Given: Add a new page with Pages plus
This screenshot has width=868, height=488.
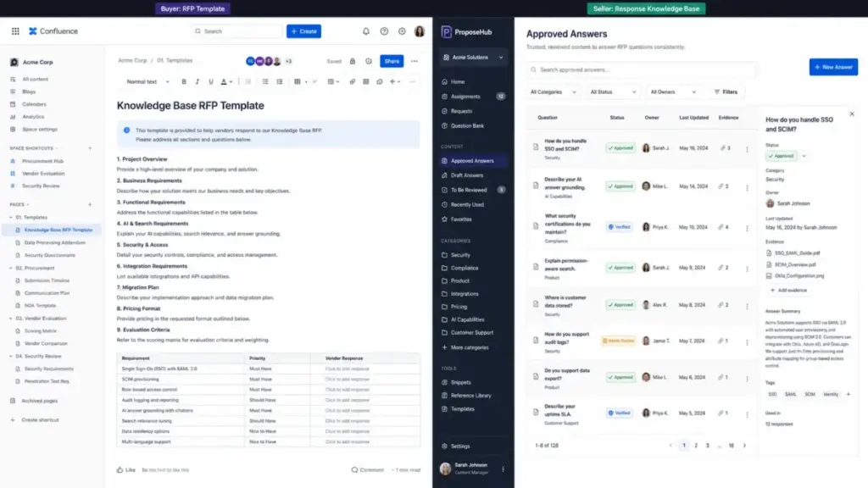Looking at the screenshot, I should (x=90, y=205).
